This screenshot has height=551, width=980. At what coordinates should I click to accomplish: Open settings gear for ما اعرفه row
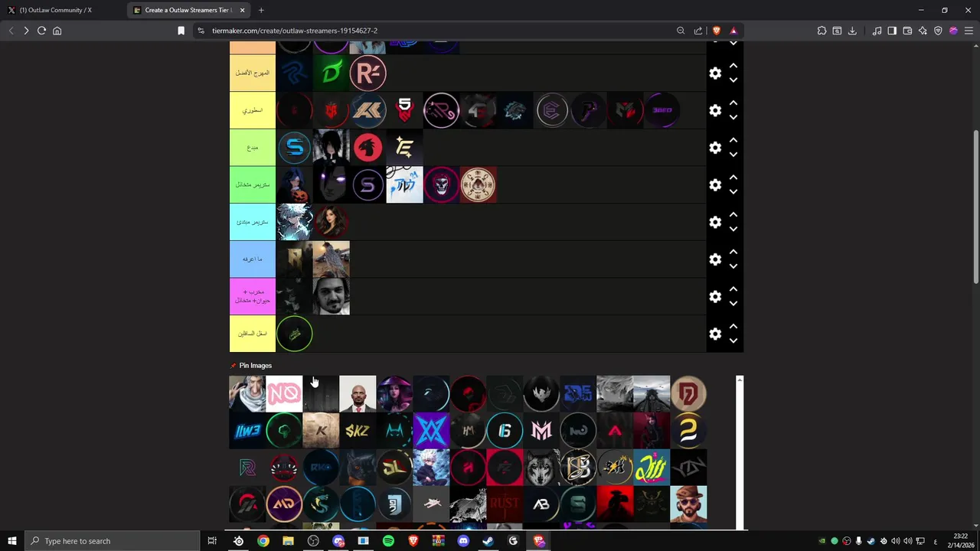(715, 259)
